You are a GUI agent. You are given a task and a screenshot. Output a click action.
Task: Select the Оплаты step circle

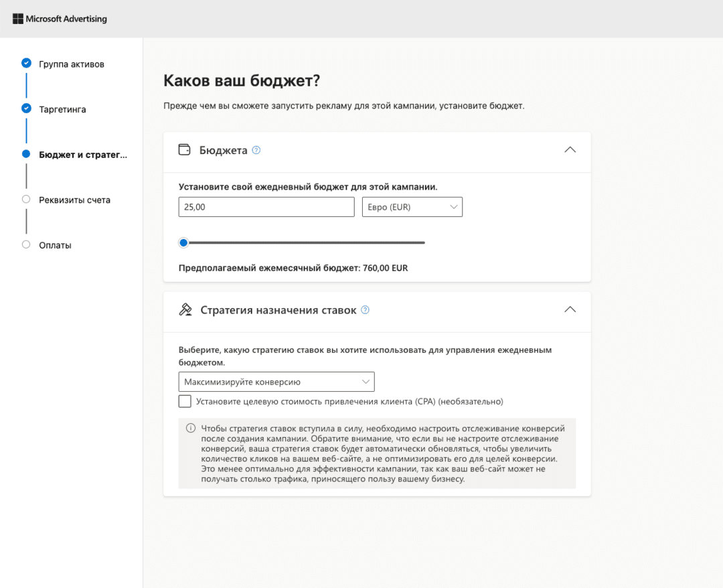(x=25, y=244)
